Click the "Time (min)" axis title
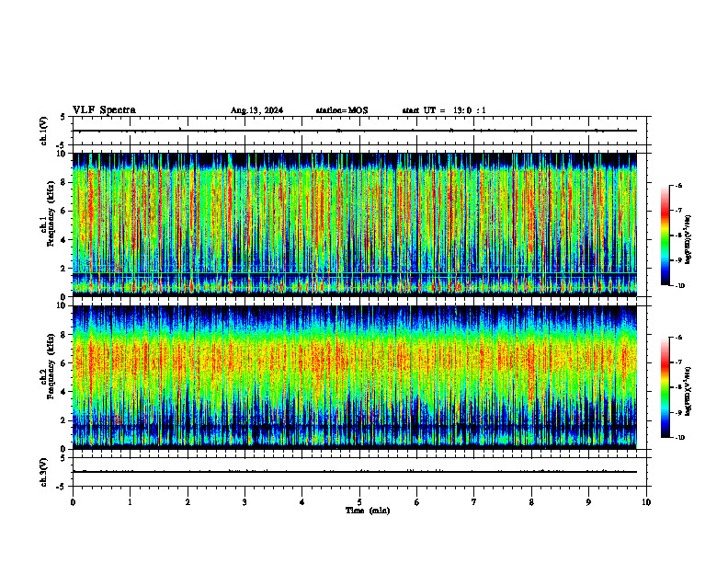728x563 pixels. (368, 511)
